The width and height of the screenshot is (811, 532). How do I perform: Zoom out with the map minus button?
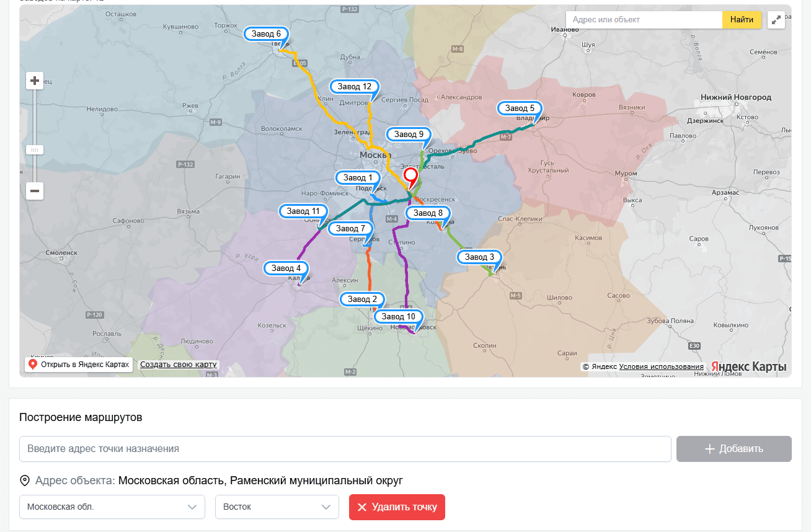pyautogui.click(x=35, y=191)
